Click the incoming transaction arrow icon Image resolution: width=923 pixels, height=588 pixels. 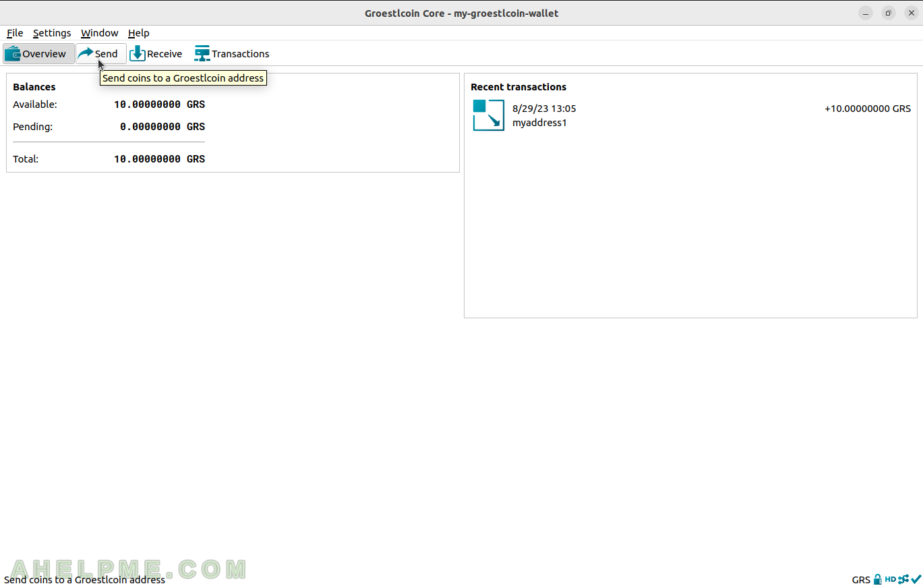pyautogui.click(x=488, y=115)
